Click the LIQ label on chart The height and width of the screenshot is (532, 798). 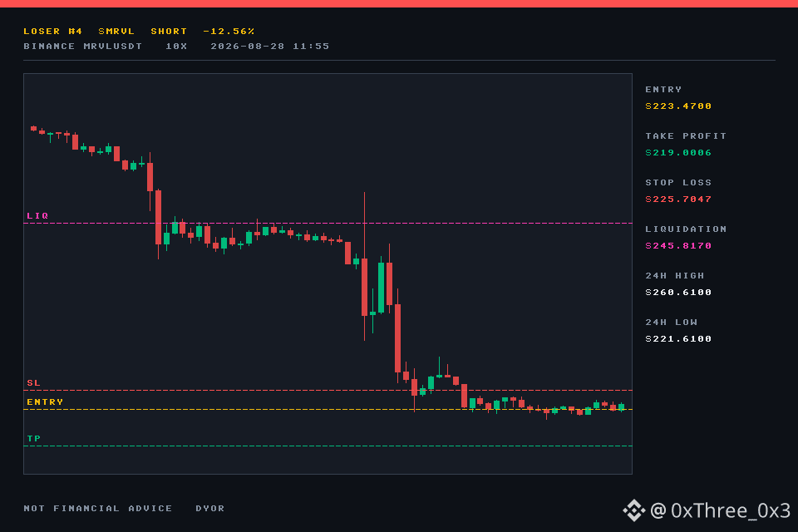pyautogui.click(x=37, y=216)
